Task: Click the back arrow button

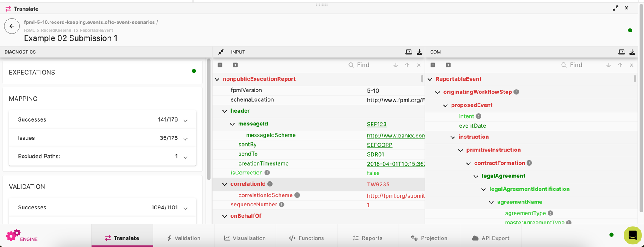Action: tap(12, 26)
